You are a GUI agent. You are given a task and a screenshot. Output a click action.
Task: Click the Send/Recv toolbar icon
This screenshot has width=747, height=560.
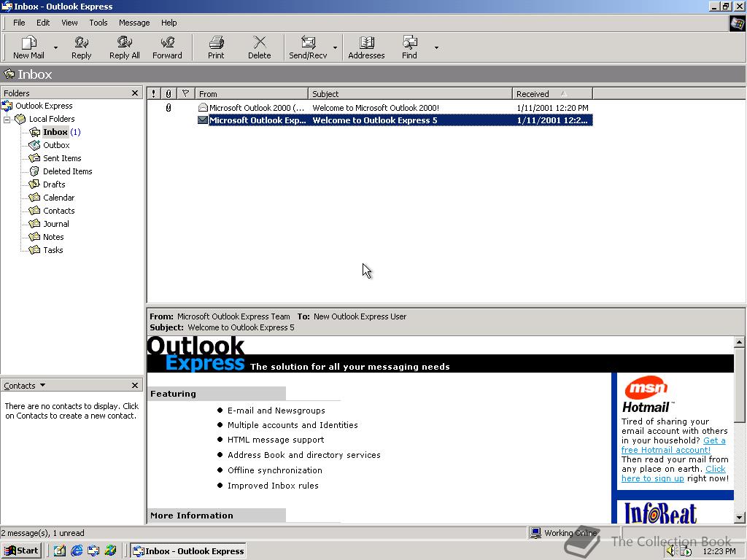tap(309, 47)
